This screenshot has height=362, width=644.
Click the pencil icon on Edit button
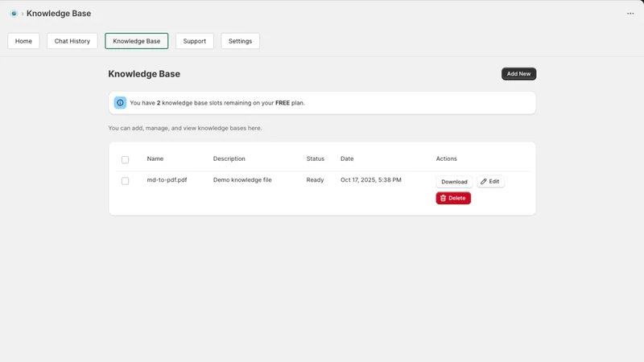[x=484, y=182]
